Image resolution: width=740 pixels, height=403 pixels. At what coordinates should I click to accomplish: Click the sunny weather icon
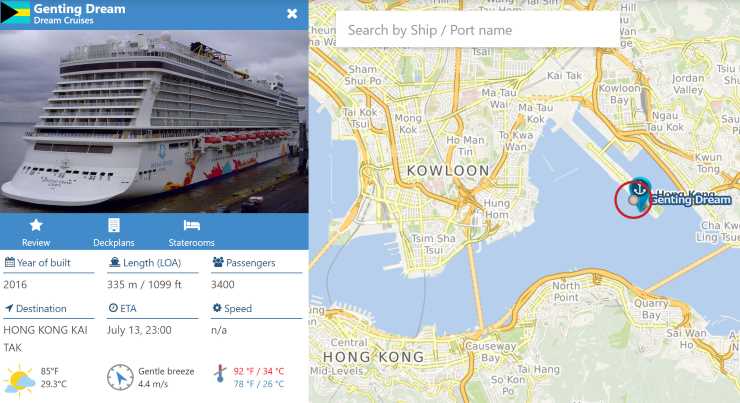coord(19,379)
